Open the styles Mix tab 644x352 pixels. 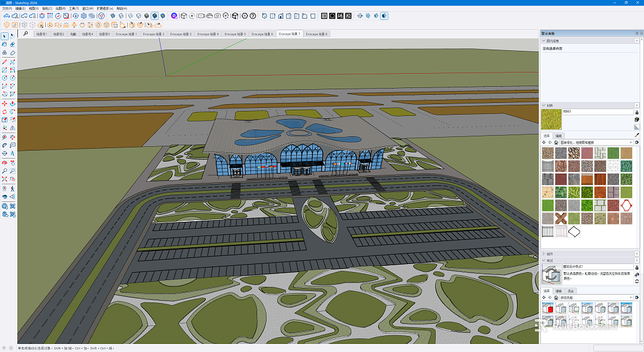pyautogui.click(x=570, y=291)
